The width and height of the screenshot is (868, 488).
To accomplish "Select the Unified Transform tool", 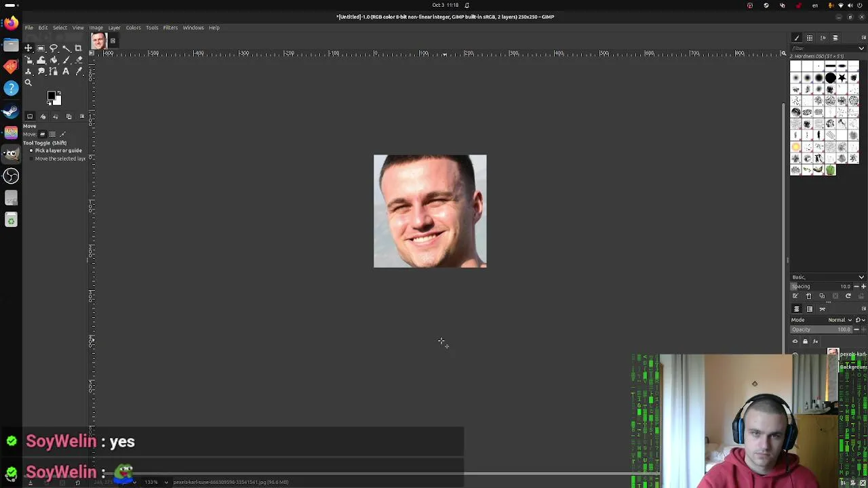I will [x=28, y=60].
